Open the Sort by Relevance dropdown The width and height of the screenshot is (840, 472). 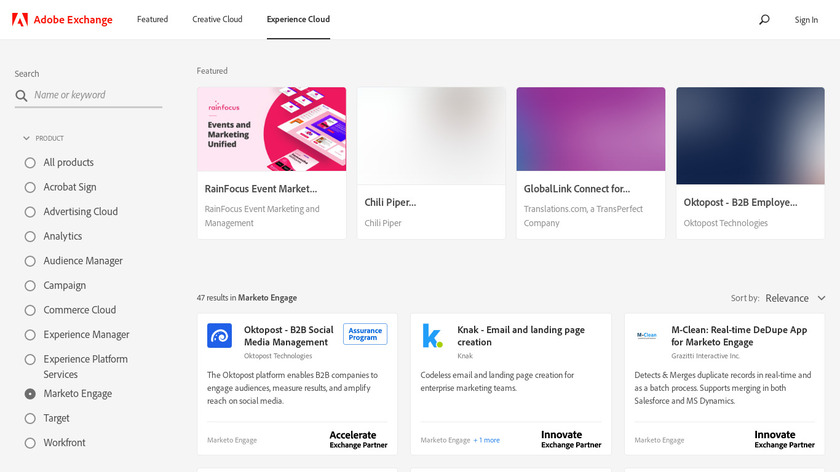795,298
